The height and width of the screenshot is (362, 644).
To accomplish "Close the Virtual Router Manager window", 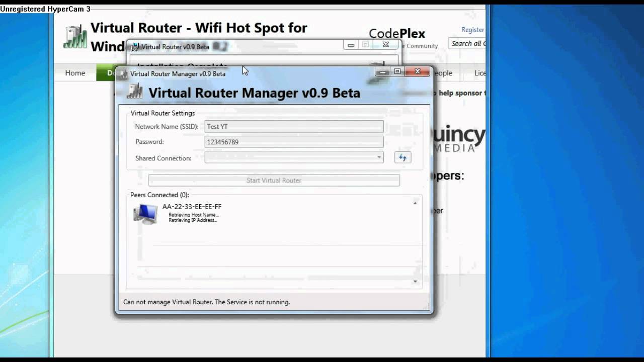I will 417,72.
